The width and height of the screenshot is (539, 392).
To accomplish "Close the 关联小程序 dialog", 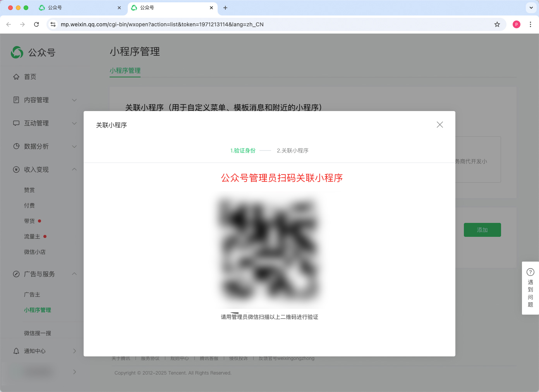I will [x=439, y=125].
